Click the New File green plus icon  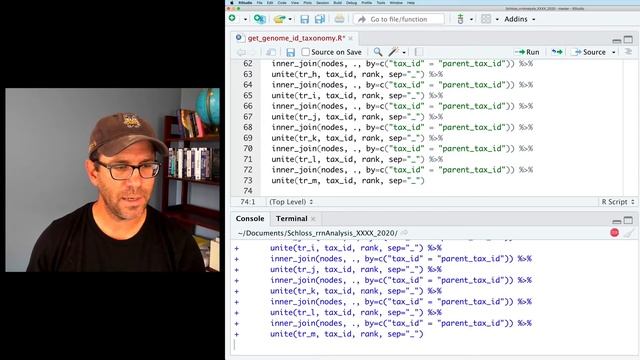[x=232, y=19]
